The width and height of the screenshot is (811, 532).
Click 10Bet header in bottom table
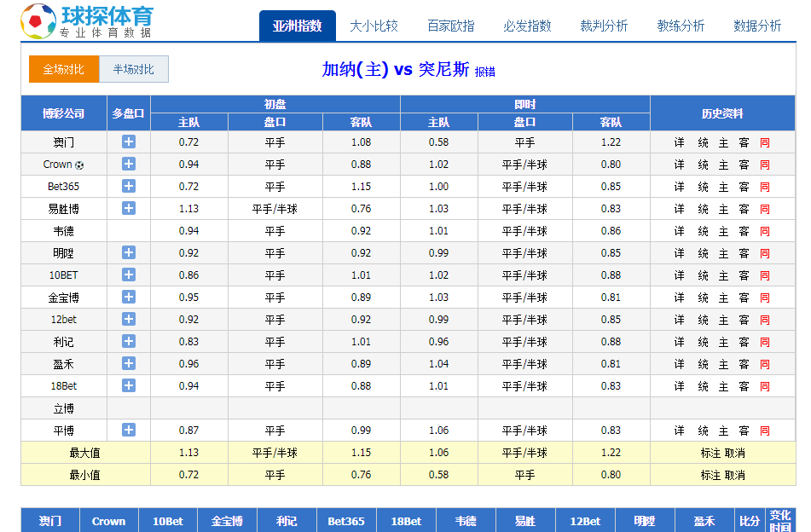(x=168, y=521)
